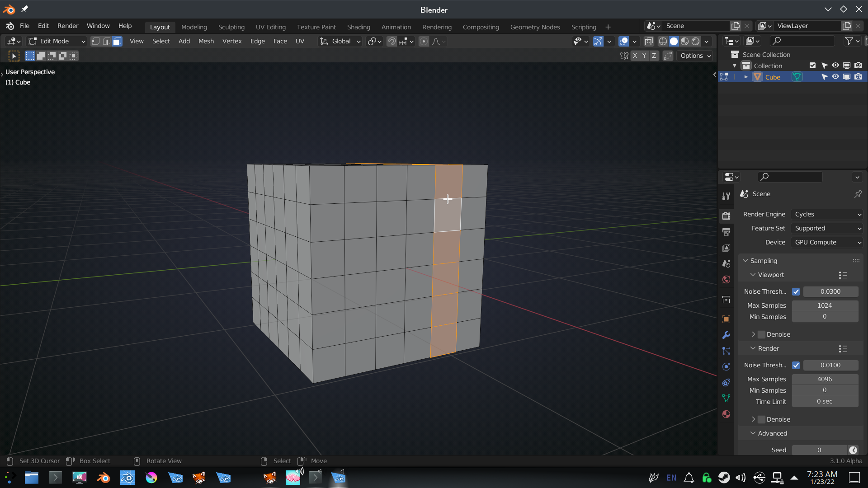Select rendered viewport shading
The height and width of the screenshot is (488, 868).
coord(696,42)
